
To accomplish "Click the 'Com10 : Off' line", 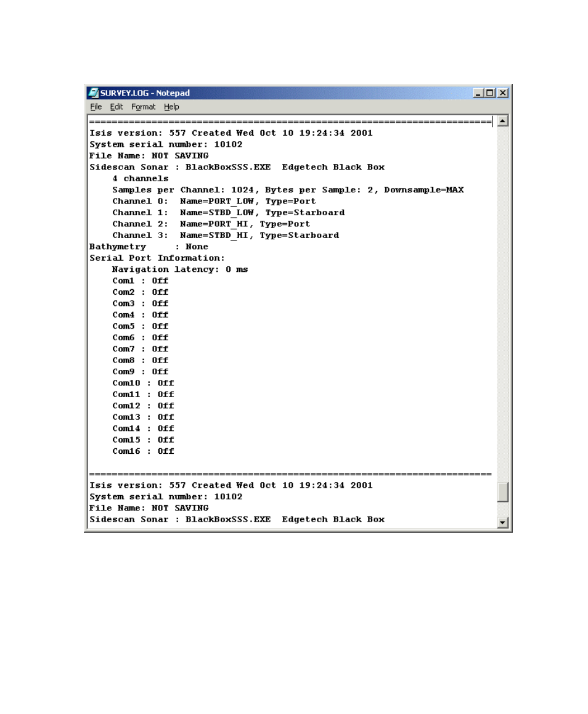I will [143, 383].
